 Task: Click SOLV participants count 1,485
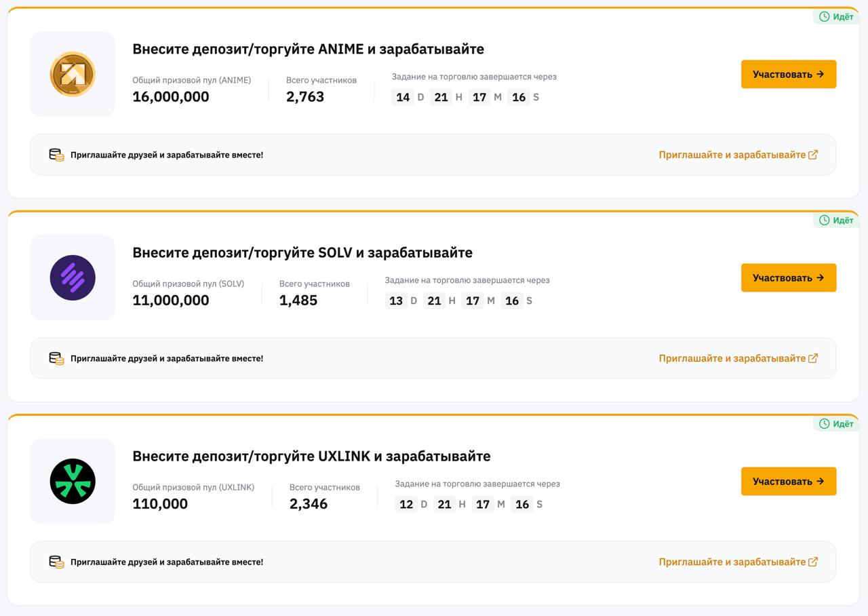click(x=298, y=300)
